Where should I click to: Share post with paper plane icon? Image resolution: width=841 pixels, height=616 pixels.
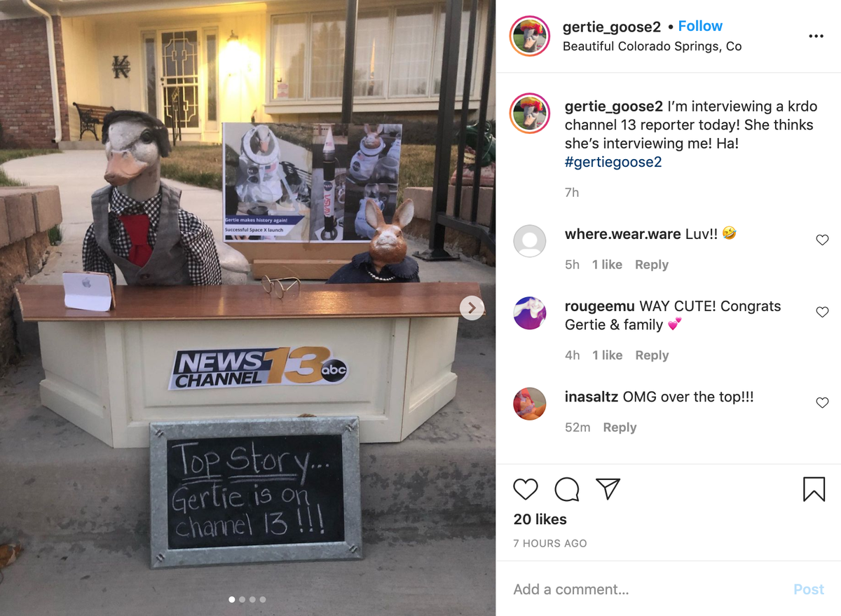tap(608, 489)
